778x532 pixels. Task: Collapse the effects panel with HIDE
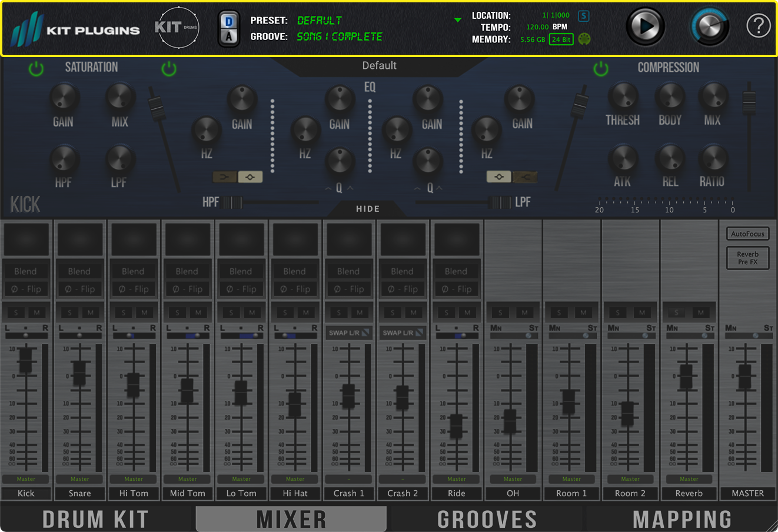coord(368,209)
